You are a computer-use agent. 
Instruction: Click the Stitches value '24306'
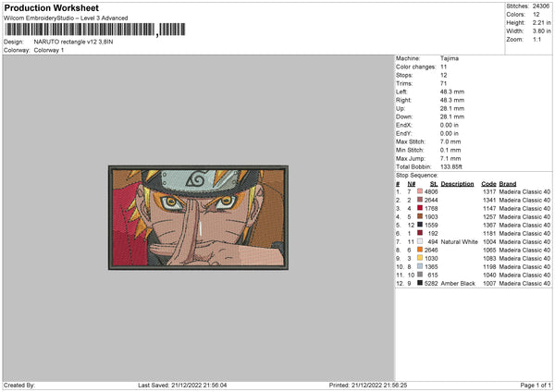point(541,6)
